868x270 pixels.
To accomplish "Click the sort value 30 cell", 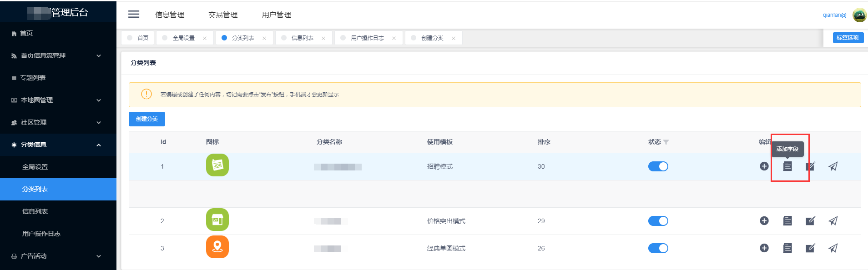I will coord(541,166).
